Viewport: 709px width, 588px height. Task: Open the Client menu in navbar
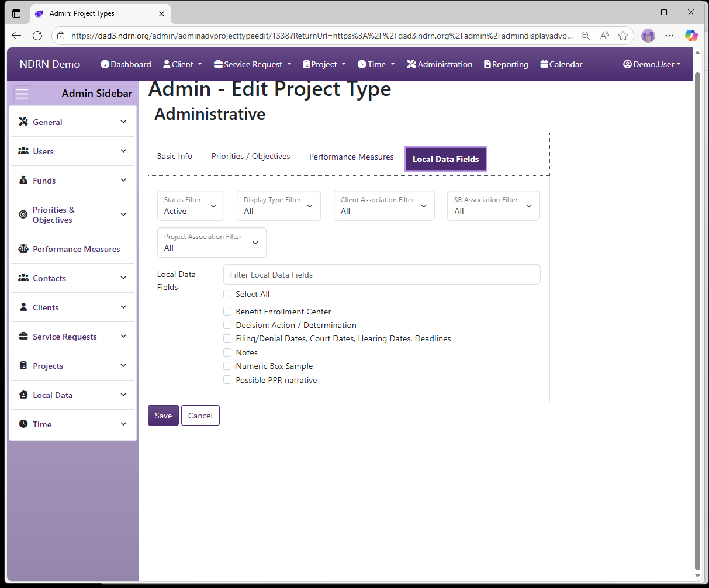(182, 64)
